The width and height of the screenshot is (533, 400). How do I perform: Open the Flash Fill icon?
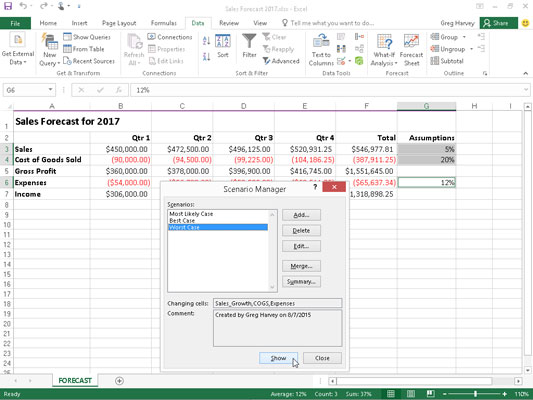point(341,37)
